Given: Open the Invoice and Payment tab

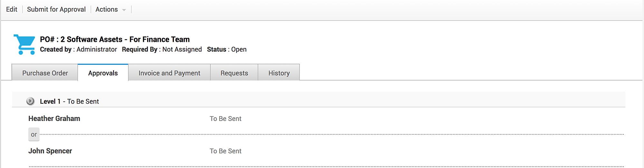Looking at the screenshot, I should (169, 73).
